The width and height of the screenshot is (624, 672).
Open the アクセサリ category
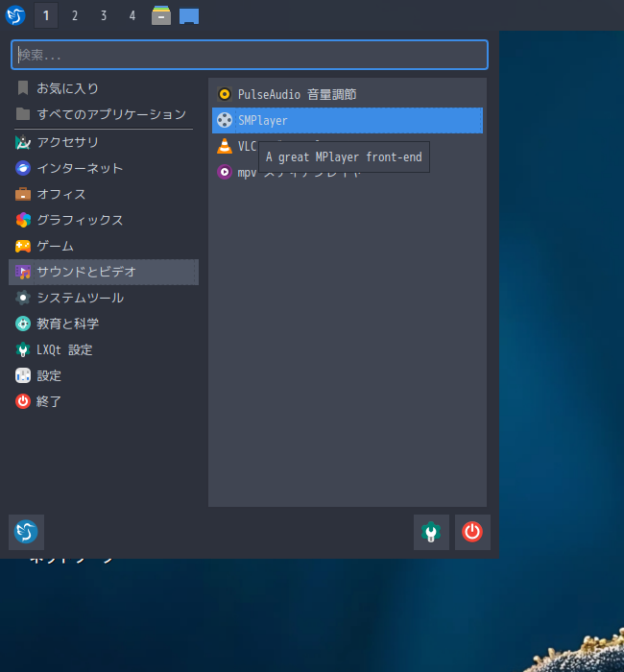point(104,142)
